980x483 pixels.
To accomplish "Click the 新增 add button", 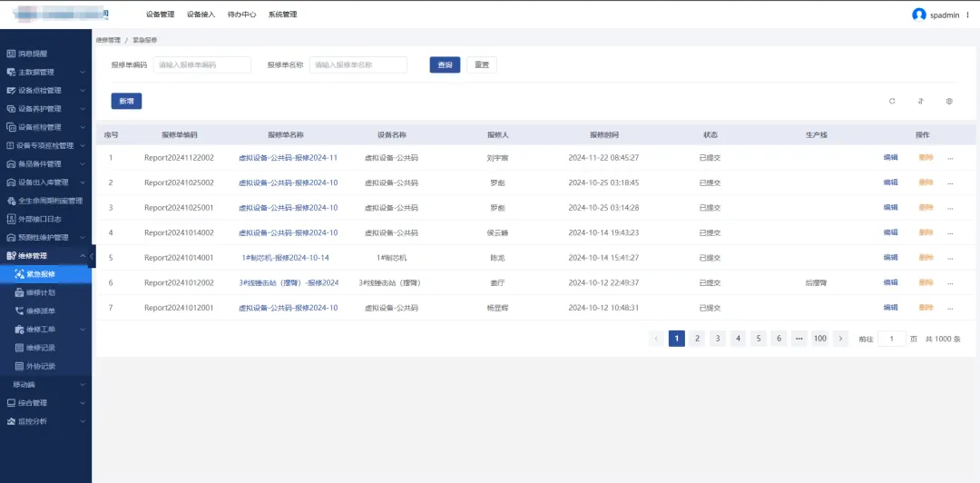I will pos(126,101).
